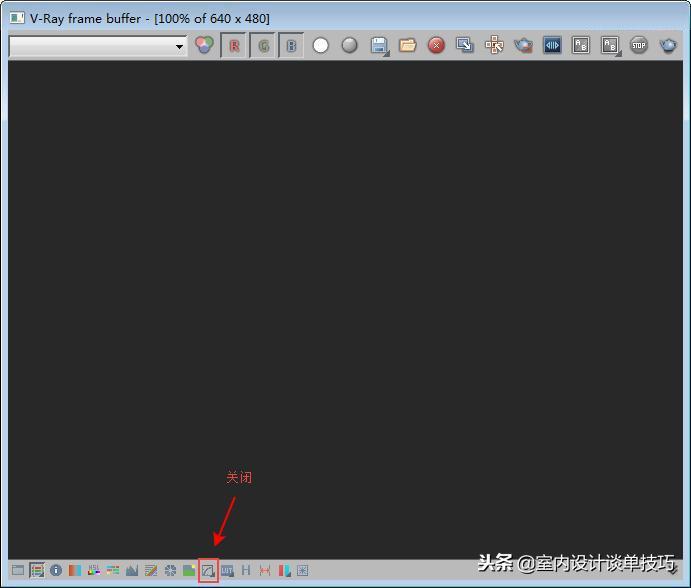Enable track mouse while rendering
691x588 pixels.
coord(494,45)
